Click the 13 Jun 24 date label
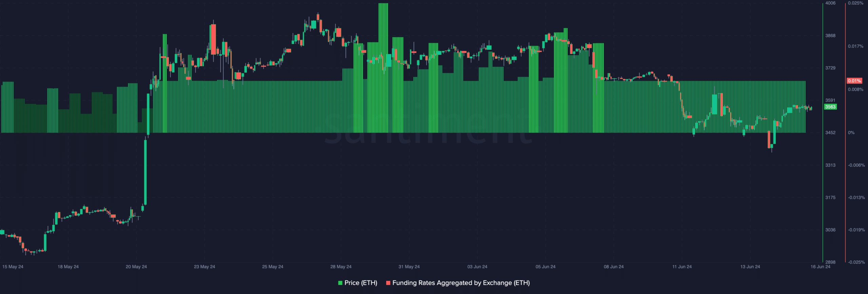 point(750,267)
